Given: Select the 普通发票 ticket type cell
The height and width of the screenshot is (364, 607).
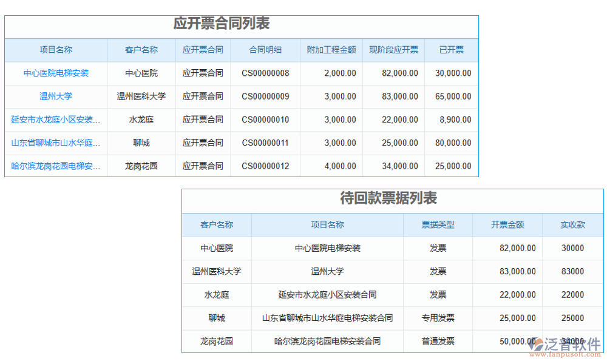Looking at the screenshot, I should click(438, 341).
